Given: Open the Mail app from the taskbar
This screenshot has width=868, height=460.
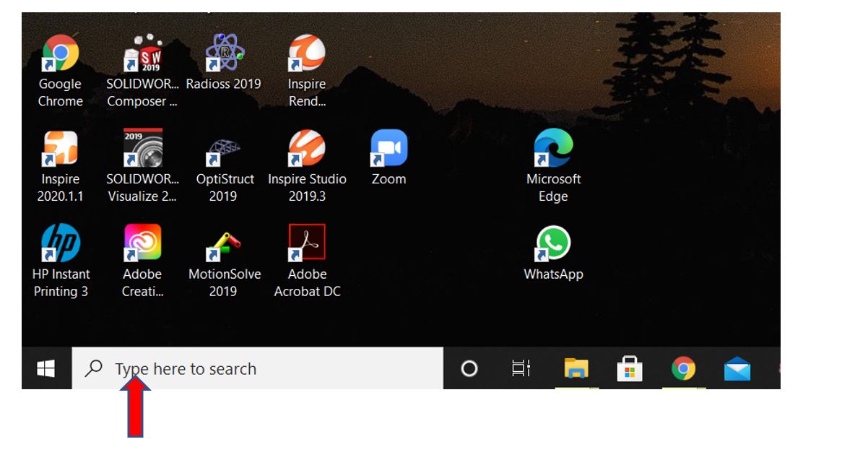Looking at the screenshot, I should coord(737,370).
